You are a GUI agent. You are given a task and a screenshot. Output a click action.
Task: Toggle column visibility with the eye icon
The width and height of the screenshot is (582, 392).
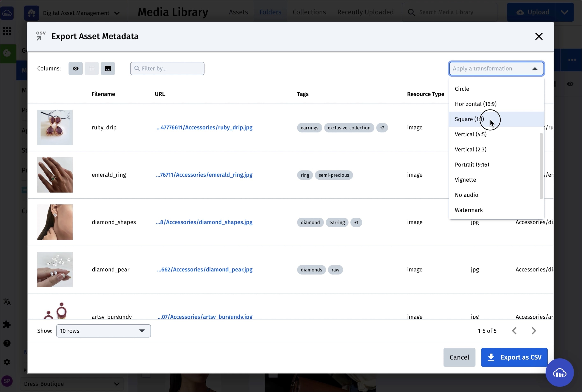pos(75,68)
